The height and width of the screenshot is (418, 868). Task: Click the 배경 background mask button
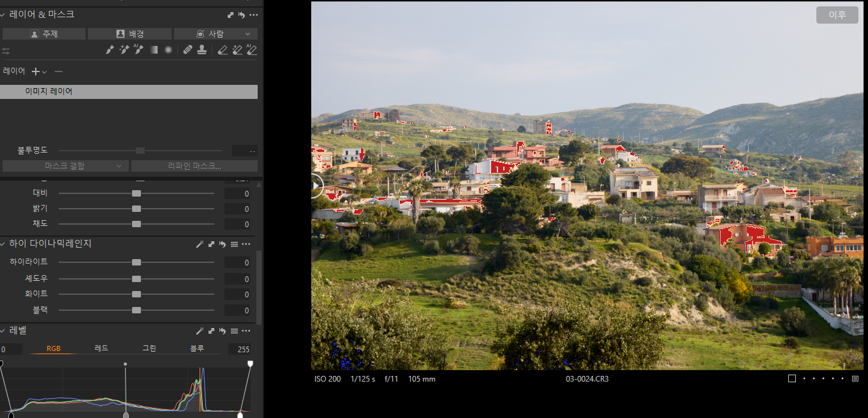[x=129, y=34]
